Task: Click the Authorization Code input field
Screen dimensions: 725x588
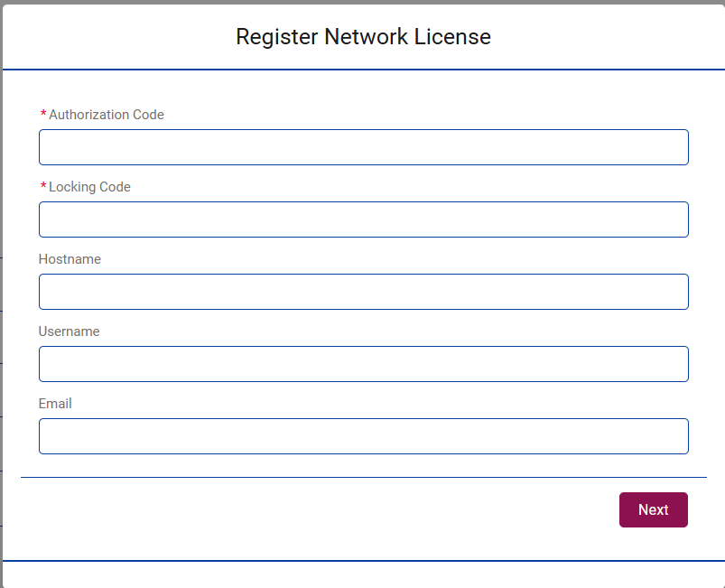Action: pos(364,147)
